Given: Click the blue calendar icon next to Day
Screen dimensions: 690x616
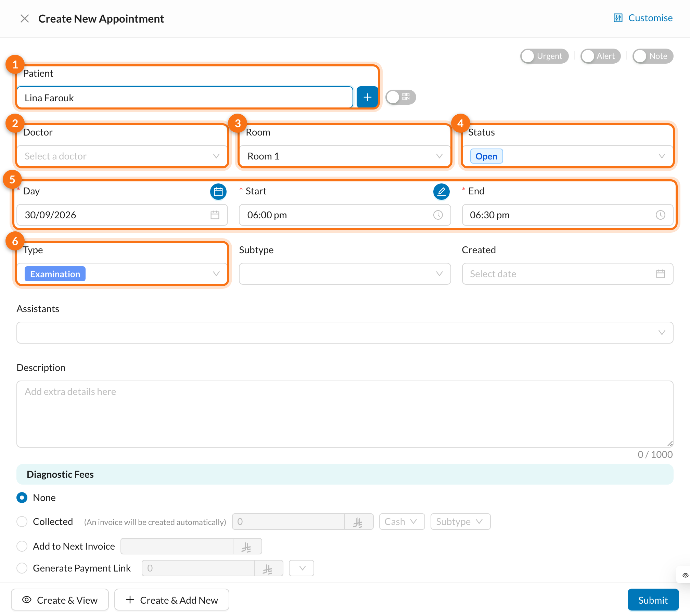Looking at the screenshot, I should pos(218,192).
